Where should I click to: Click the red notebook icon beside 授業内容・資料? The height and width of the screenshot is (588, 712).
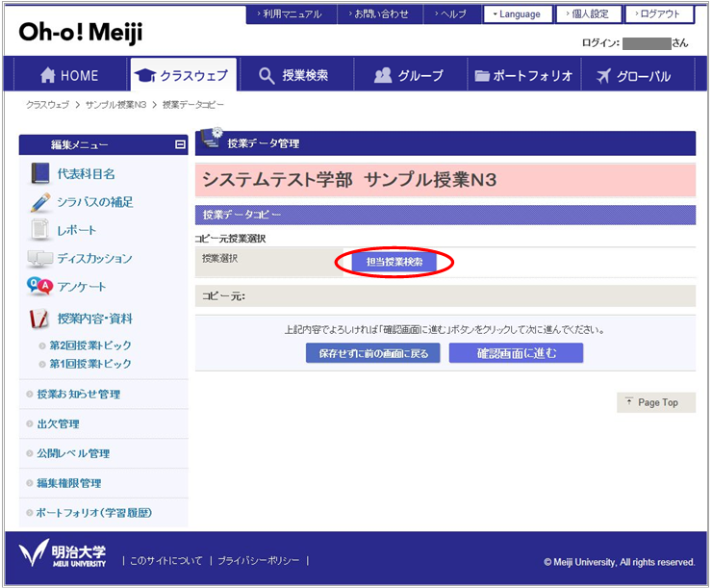(39, 319)
